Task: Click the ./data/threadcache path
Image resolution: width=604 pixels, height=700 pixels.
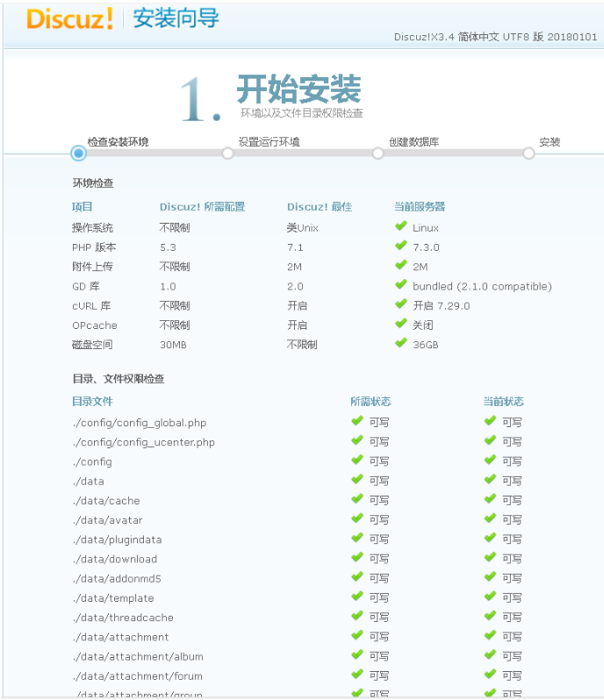Action: pyautogui.click(x=123, y=618)
